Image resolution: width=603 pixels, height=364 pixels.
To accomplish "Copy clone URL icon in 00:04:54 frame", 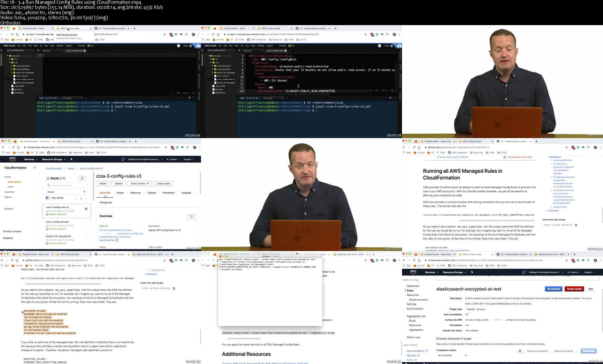I will (576, 225).
